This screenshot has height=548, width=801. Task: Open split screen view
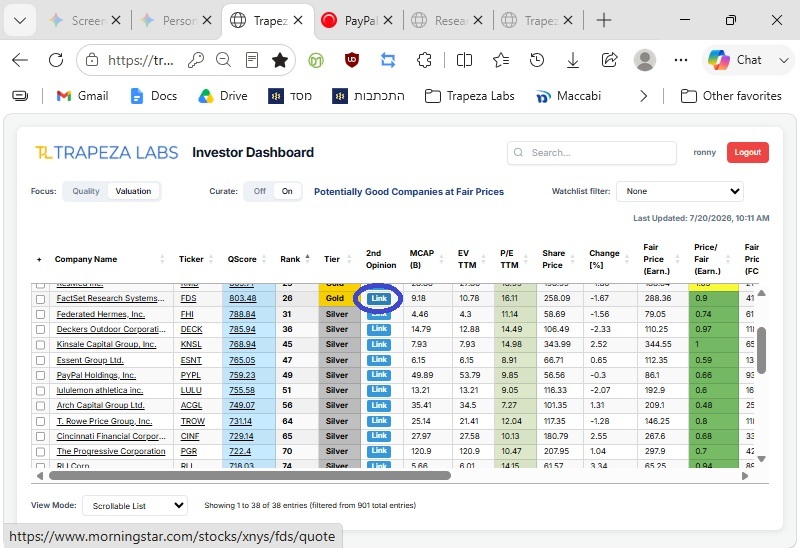point(464,60)
